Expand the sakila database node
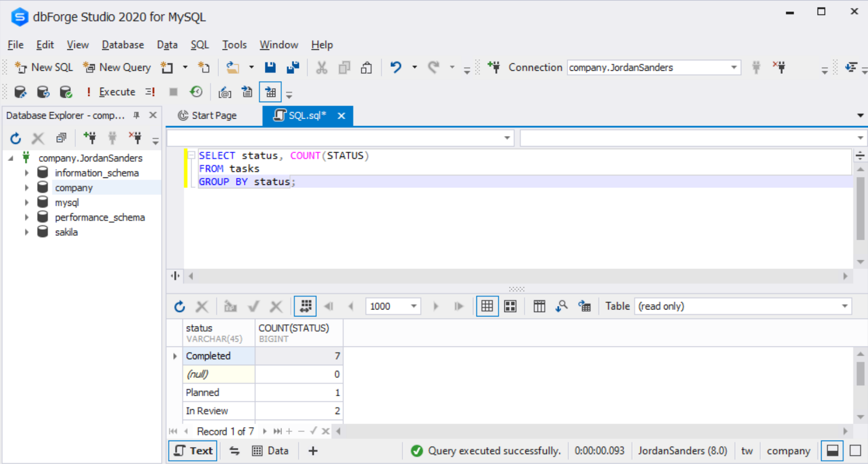Viewport: 868px width, 464px height. tap(27, 232)
